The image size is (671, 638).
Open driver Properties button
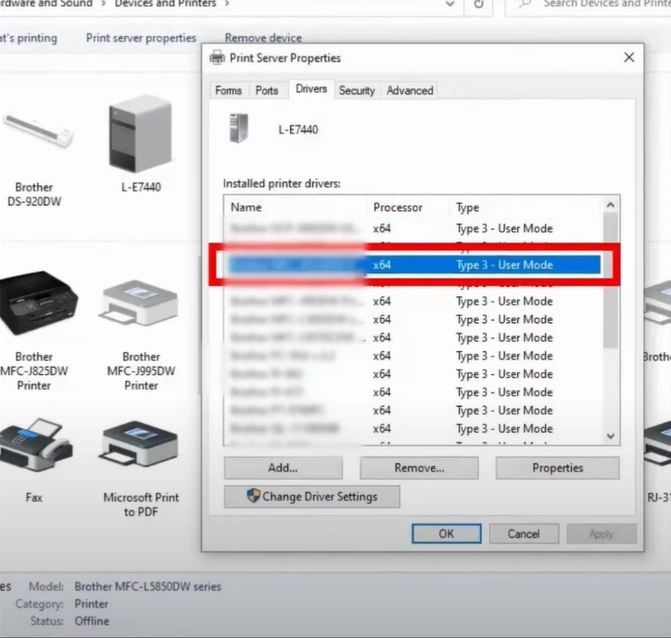pos(557,467)
